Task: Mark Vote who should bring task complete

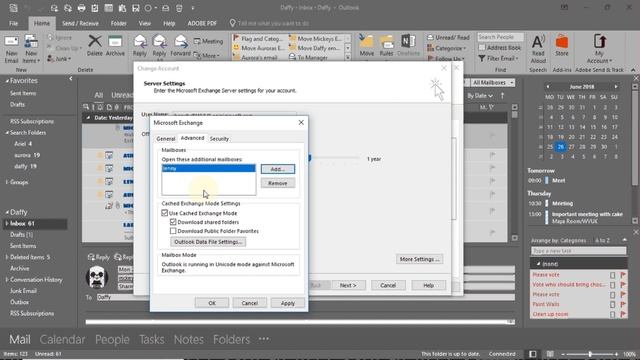Action: [x=612, y=285]
